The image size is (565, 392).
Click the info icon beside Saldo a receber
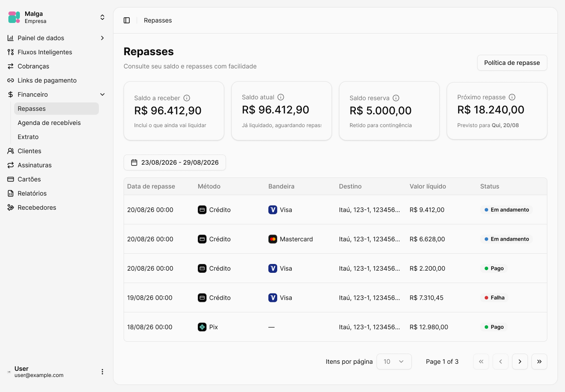187,98
